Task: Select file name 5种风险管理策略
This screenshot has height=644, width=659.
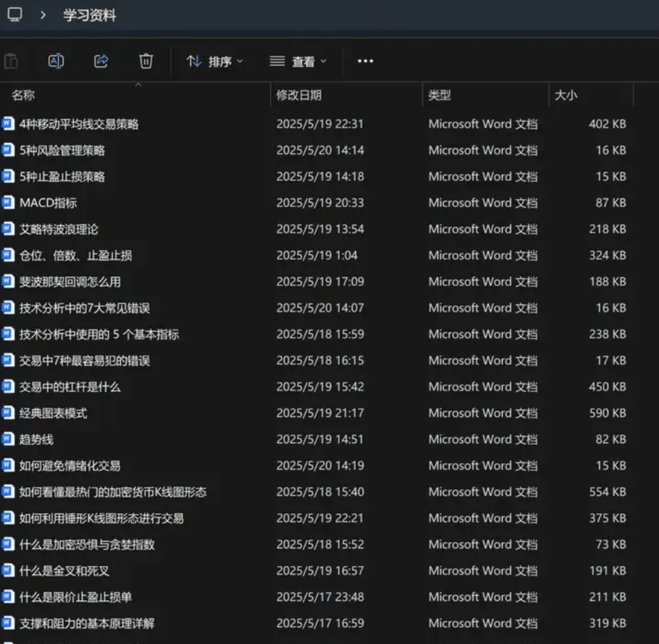Action: (x=62, y=150)
